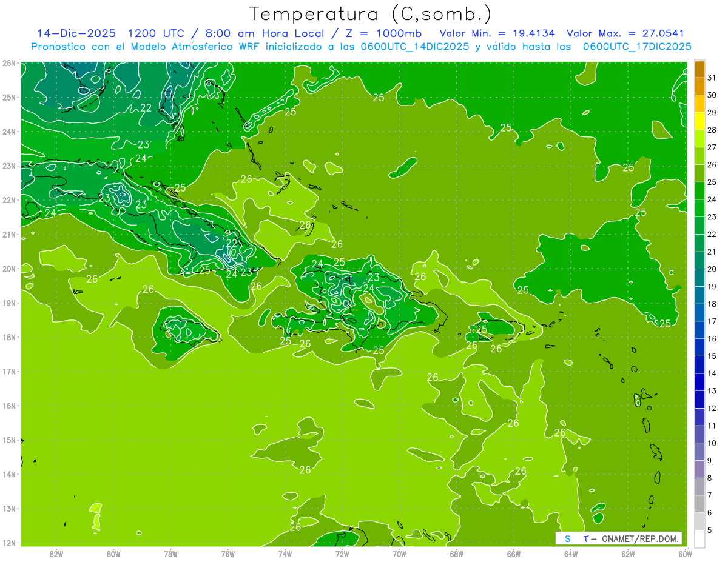Click the color bar value 16
Viewport: 728px width, 562px height.
point(712,339)
